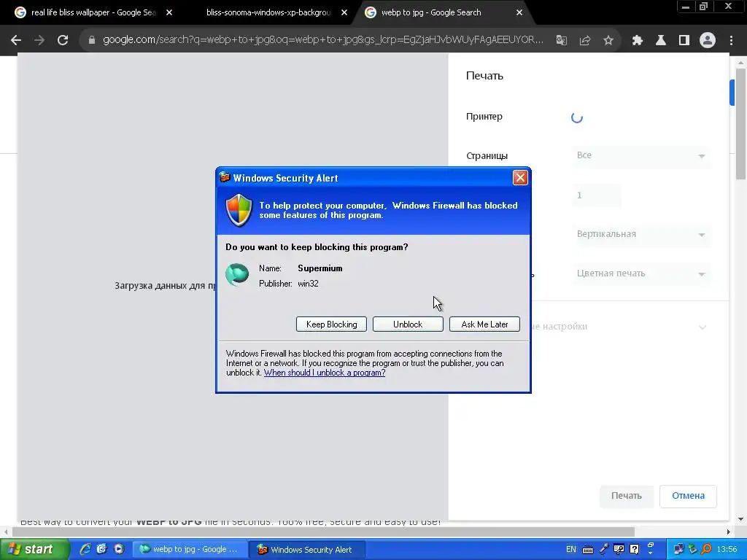747x560 pixels.
Task: Click the vertical page scrollbar
Action: [x=741, y=124]
